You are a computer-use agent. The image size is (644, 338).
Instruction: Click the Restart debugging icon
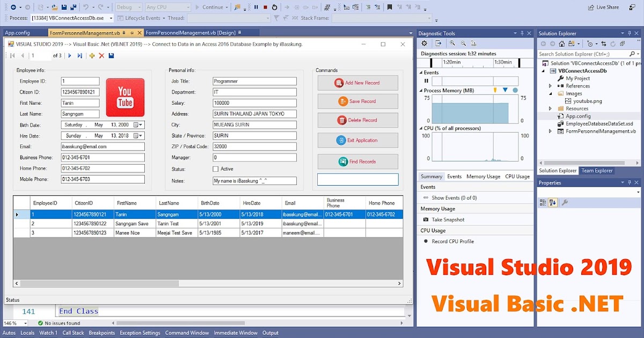click(275, 7)
